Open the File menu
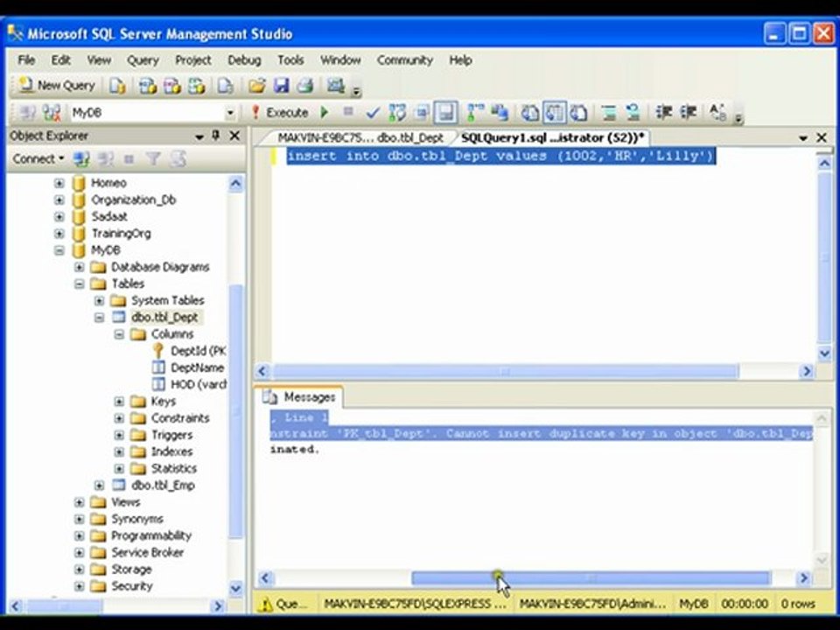 point(26,60)
